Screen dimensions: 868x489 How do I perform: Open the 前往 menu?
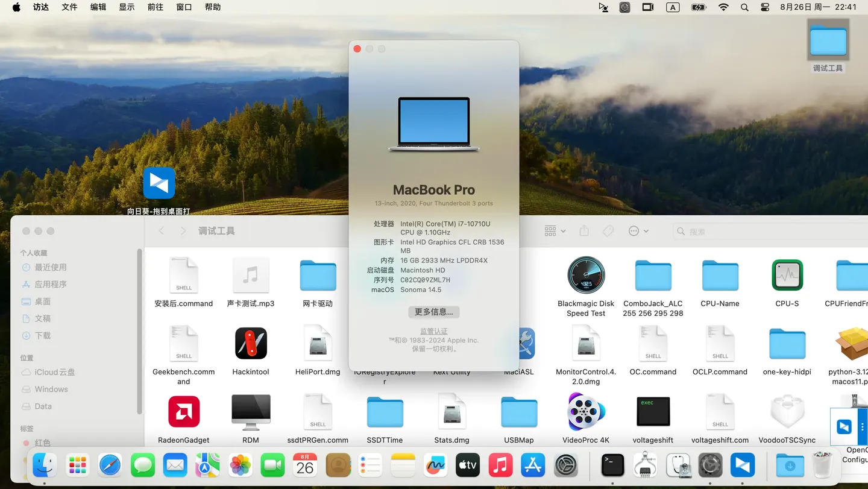(155, 7)
